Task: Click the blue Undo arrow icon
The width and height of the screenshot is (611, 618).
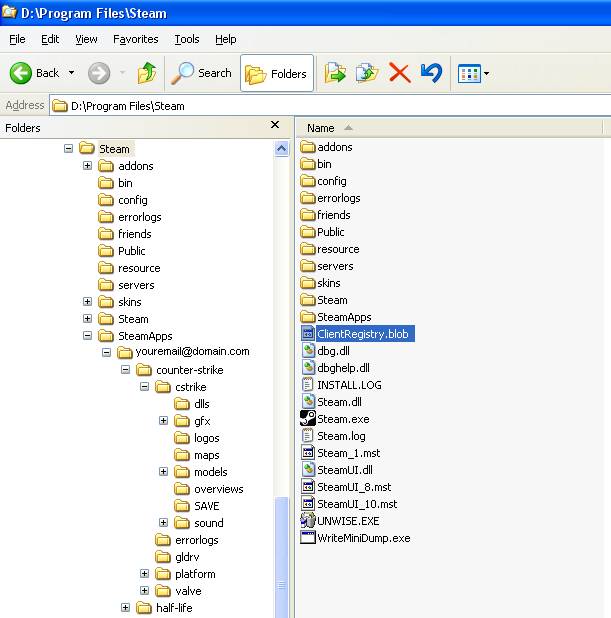Action: pyautogui.click(x=431, y=73)
